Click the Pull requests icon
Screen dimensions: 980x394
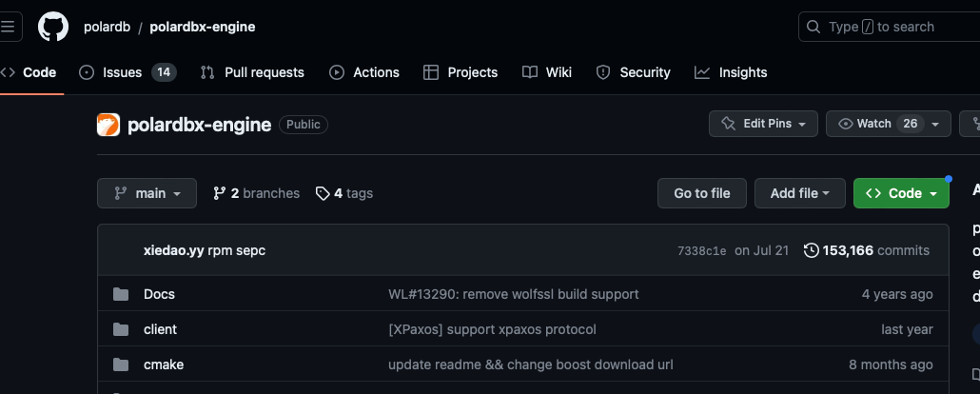coord(207,72)
